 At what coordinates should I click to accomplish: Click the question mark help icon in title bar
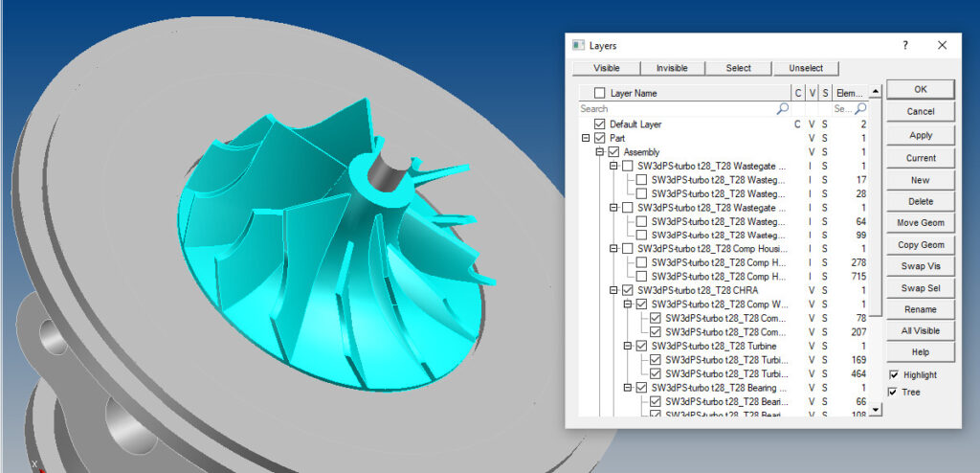coord(904,45)
